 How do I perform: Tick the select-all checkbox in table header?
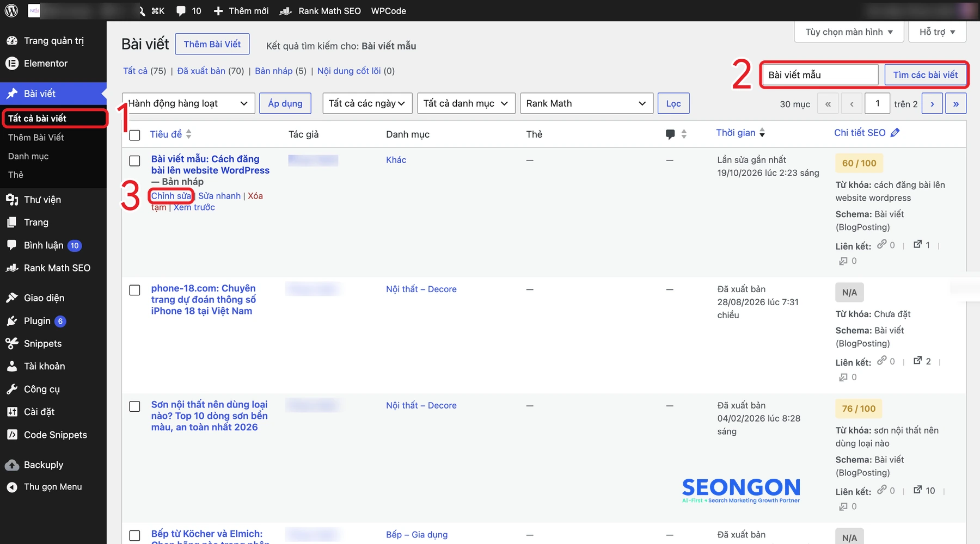tap(135, 135)
